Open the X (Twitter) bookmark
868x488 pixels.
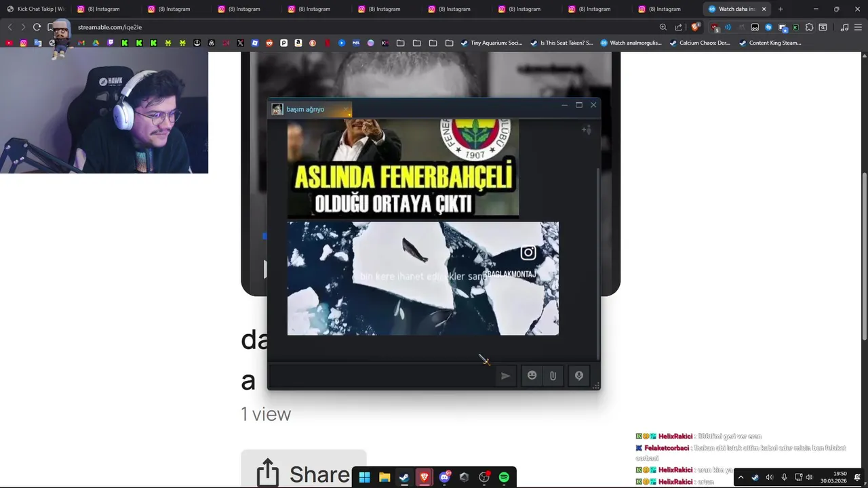point(240,43)
